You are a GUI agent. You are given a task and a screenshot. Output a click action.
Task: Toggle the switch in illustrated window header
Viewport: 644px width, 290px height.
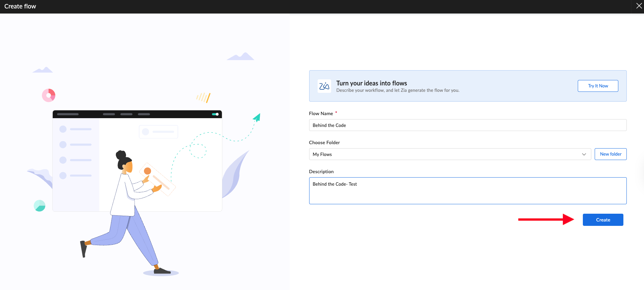[x=215, y=114]
